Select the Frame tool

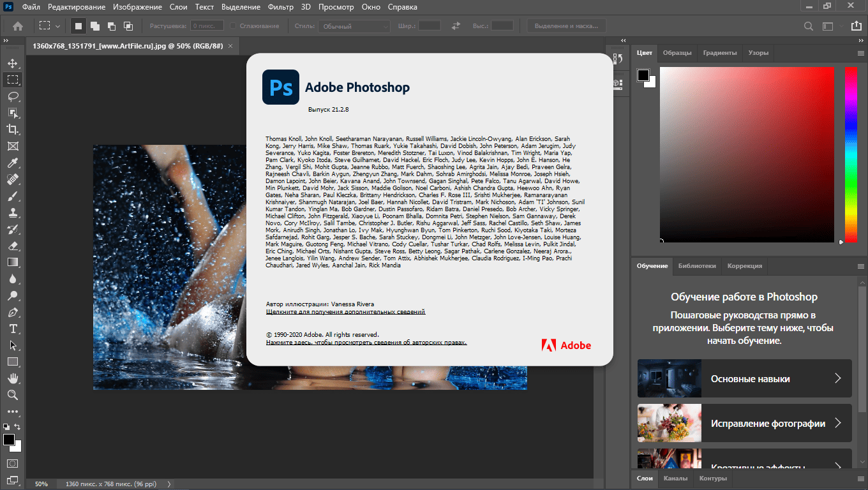[13, 146]
